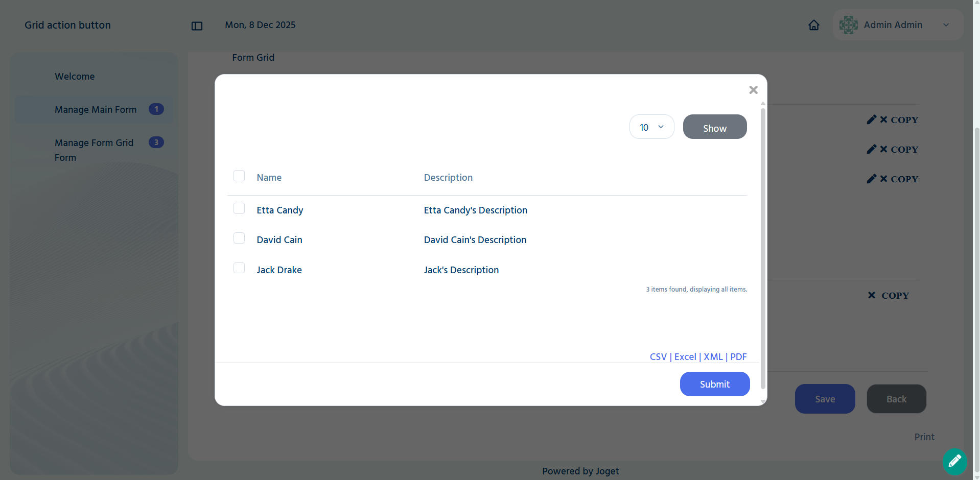Click the green pencil quick-edit icon
This screenshot has height=480, width=980.
point(954,461)
